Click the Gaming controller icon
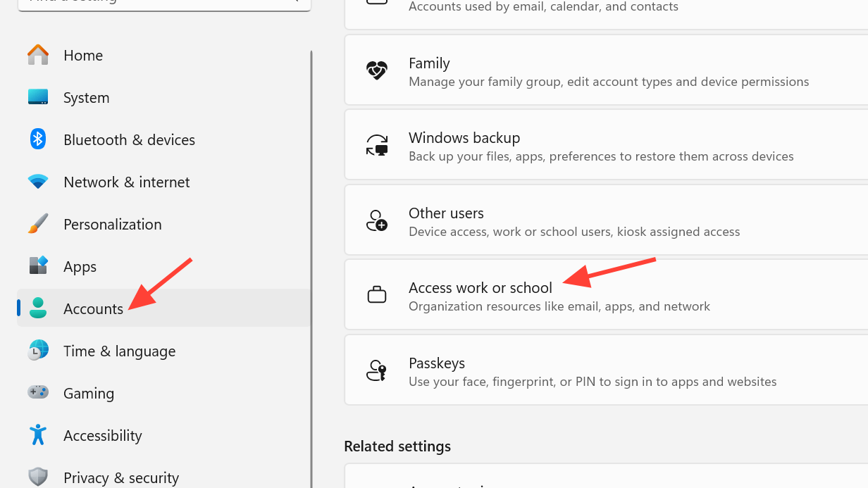The height and width of the screenshot is (488, 868). 38,393
